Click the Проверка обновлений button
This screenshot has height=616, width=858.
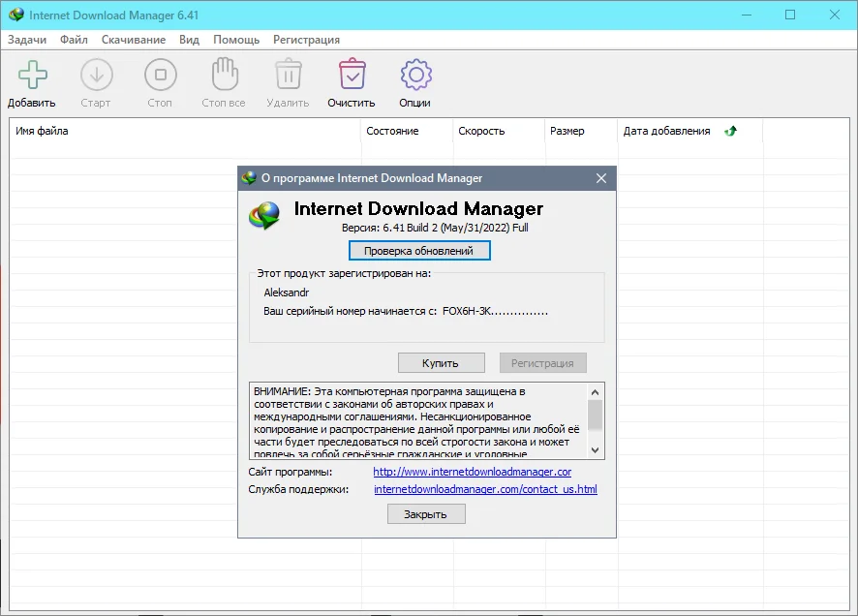click(x=419, y=251)
